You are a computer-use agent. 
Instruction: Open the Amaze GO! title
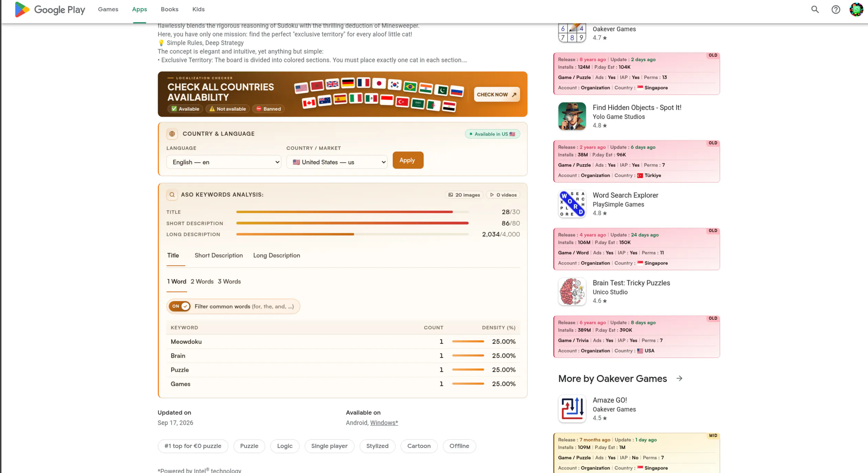tap(610, 400)
